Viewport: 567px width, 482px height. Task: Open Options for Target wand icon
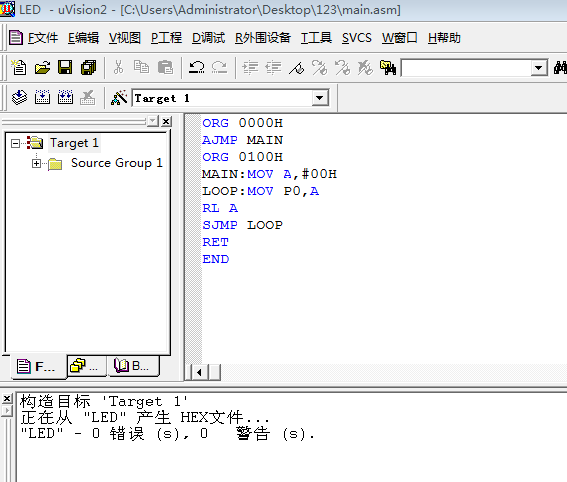point(119,98)
